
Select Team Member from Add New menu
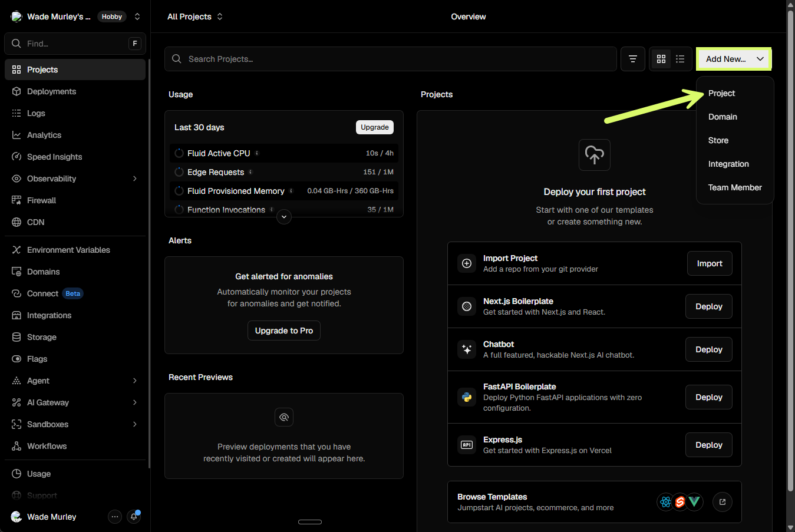pos(735,187)
